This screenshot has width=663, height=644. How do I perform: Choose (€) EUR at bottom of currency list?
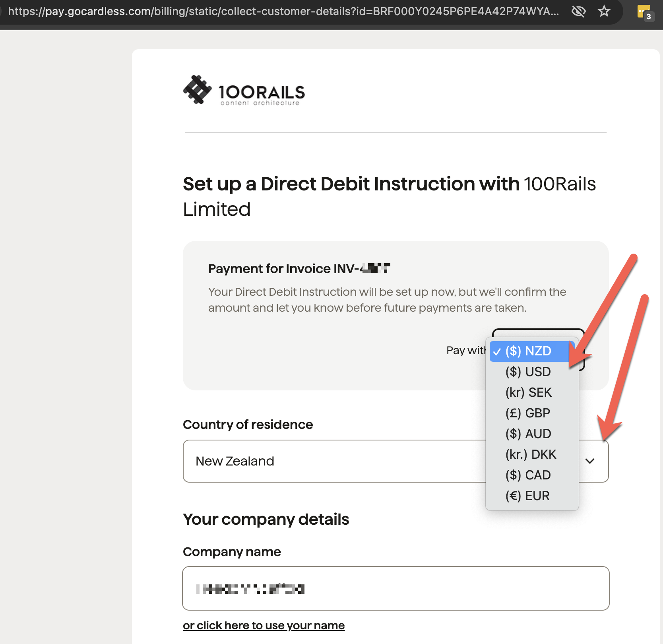[527, 496]
